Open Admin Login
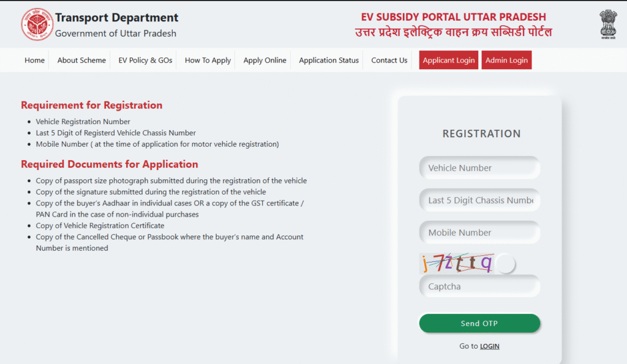The height and width of the screenshot is (364, 627). click(x=506, y=60)
